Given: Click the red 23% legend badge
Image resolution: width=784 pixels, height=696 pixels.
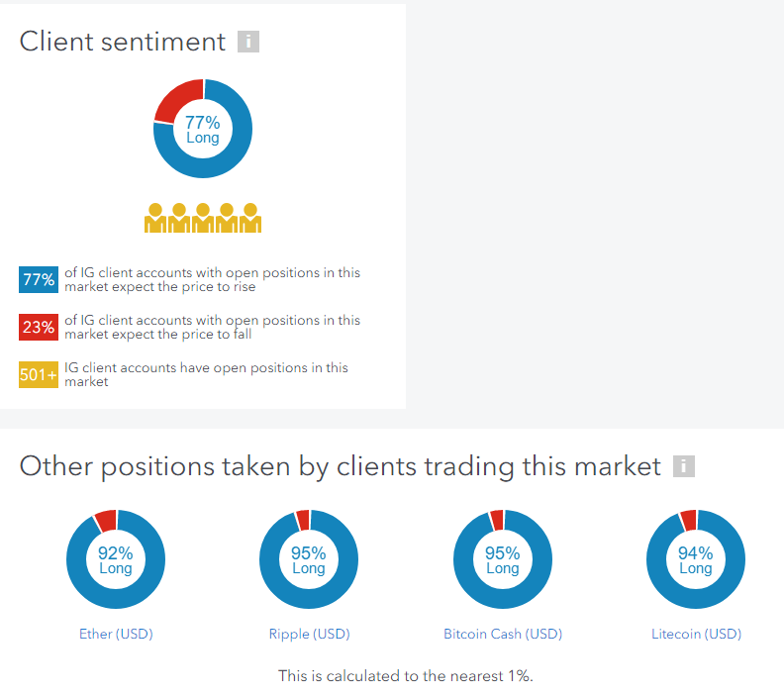Looking at the screenshot, I should pos(39,327).
